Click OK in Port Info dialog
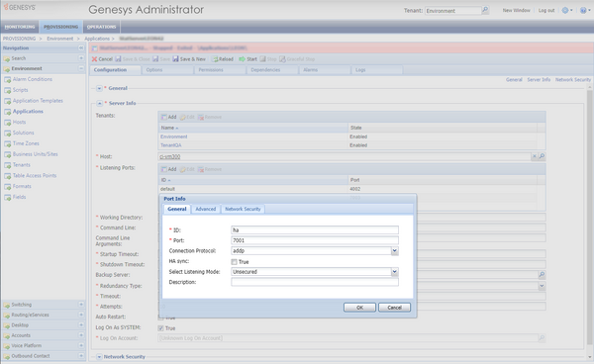This screenshot has height=364, width=594. coord(360,308)
